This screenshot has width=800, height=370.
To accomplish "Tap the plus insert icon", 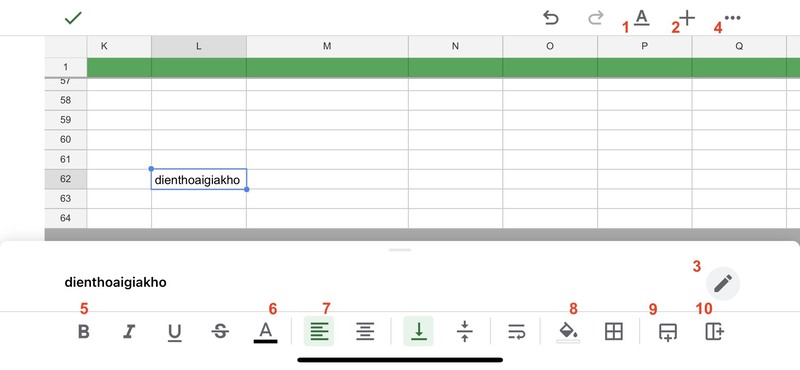I will tap(687, 18).
